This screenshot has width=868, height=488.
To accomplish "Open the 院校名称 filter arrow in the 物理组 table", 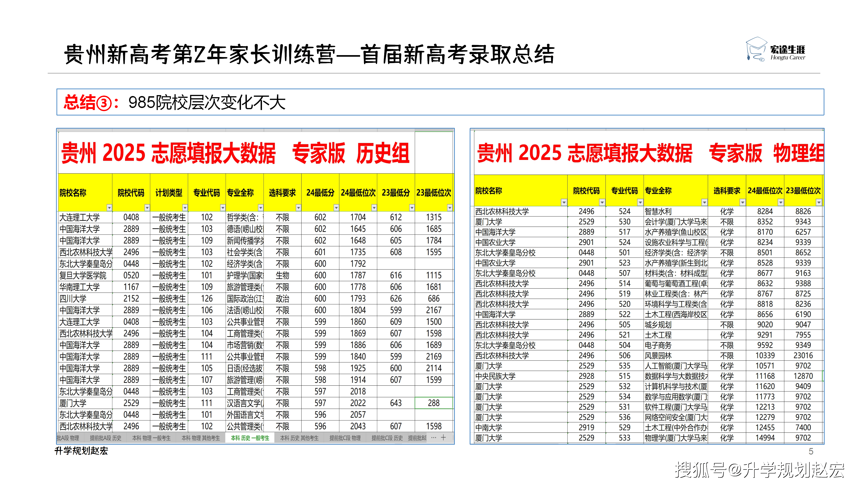I will (564, 202).
